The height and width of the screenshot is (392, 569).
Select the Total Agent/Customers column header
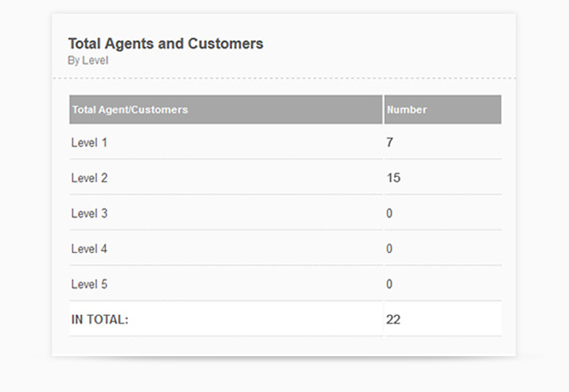point(226,109)
